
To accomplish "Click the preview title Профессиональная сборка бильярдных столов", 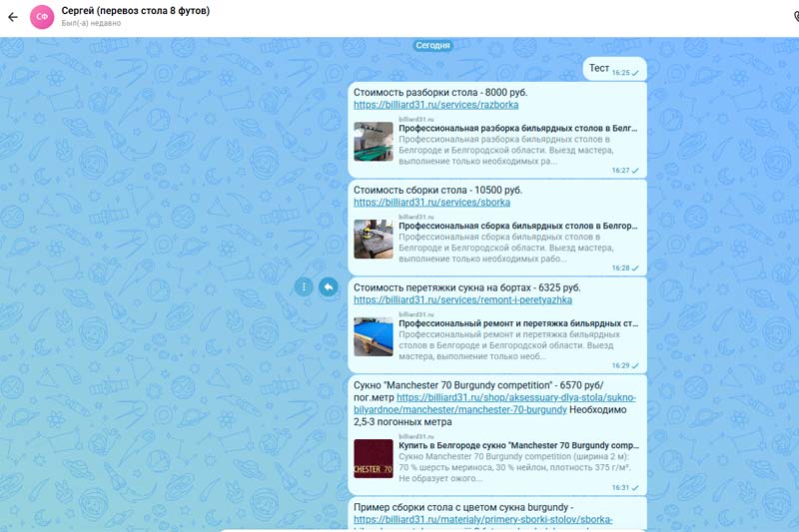I will [517, 226].
